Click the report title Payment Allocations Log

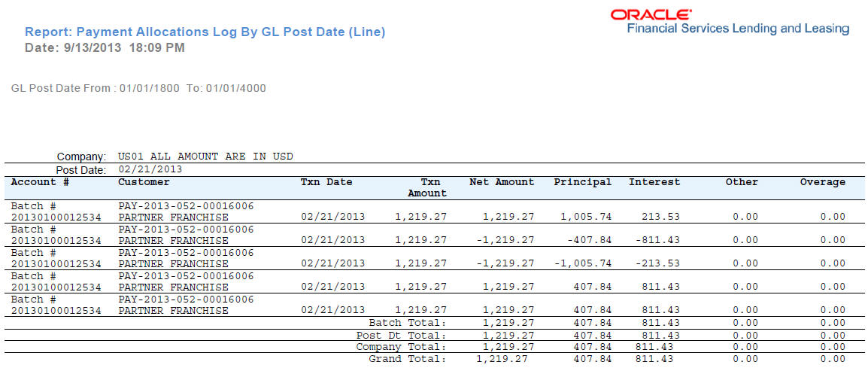pos(205,32)
